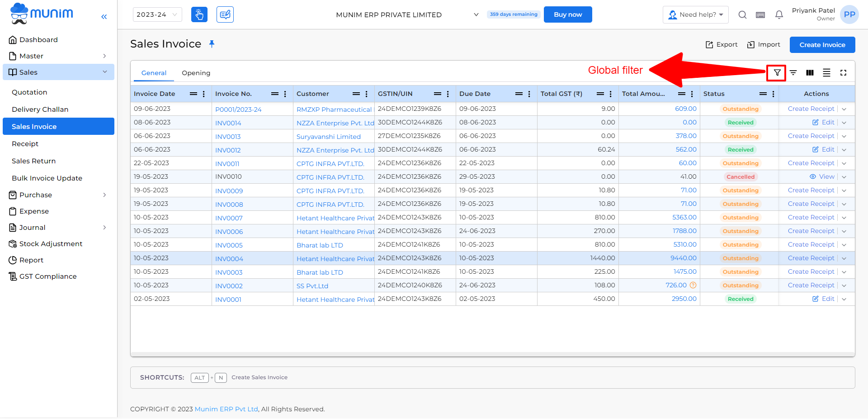Screen dimensions: 868x419
Task: Click the Buy now button
Action: click(x=568, y=14)
